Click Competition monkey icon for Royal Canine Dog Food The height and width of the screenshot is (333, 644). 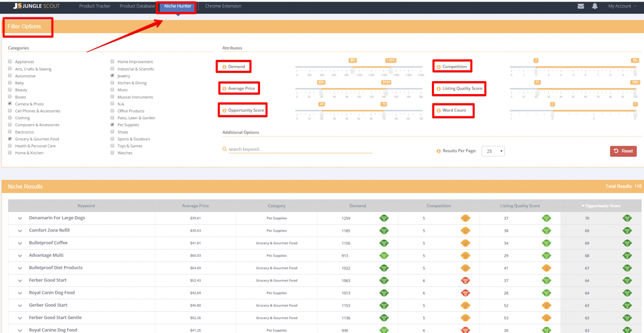tap(465, 330)
